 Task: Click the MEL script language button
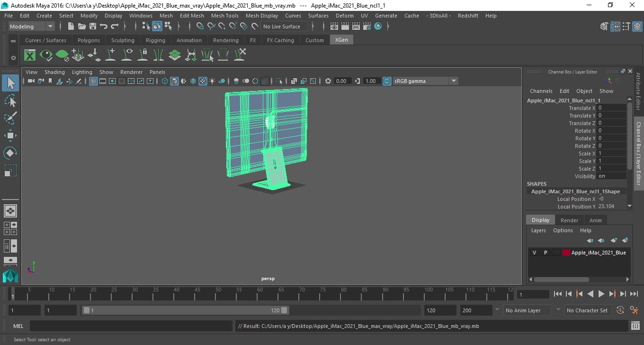pyautogui.click(x=18, y=326)
